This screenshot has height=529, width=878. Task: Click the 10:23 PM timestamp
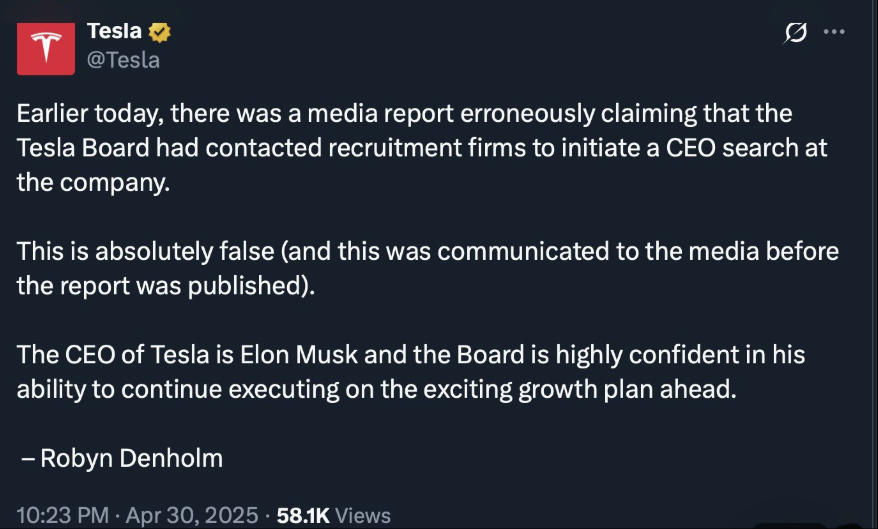(61, 515)
